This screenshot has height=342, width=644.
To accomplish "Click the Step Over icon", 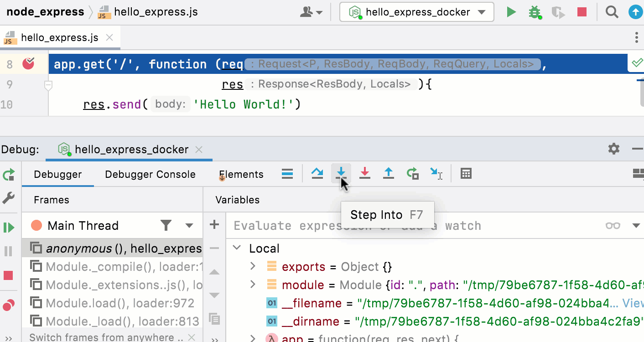I will click(x=317, y=173).
